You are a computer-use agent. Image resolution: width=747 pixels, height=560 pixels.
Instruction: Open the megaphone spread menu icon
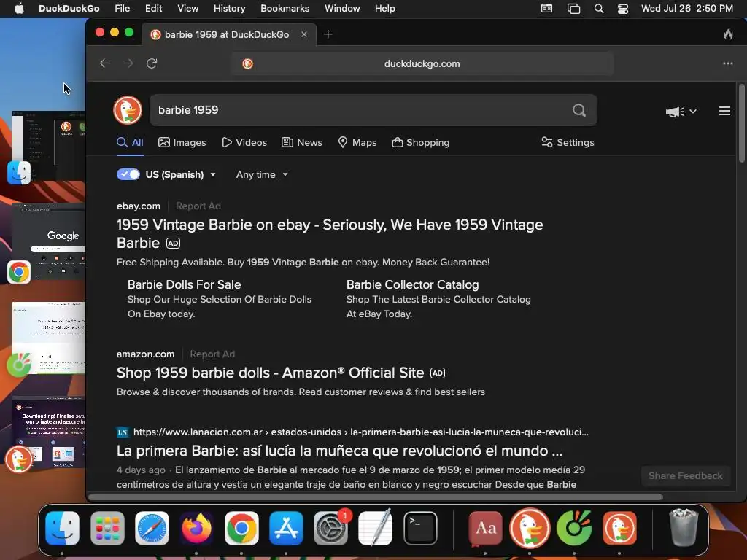click(x=675, y=112)
